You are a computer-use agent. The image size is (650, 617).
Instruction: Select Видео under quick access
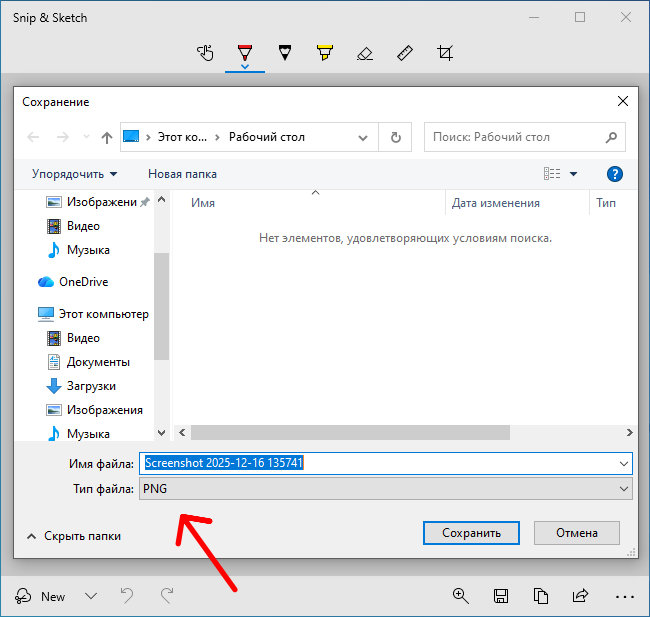pos(73,226)
